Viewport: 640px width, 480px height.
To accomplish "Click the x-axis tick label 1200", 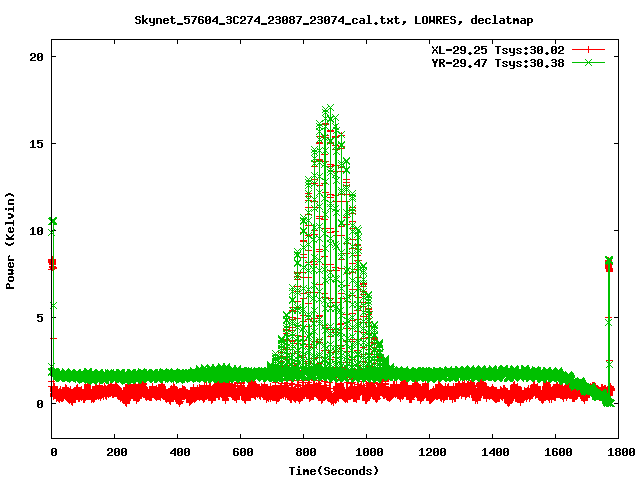I will coord(432,452).
